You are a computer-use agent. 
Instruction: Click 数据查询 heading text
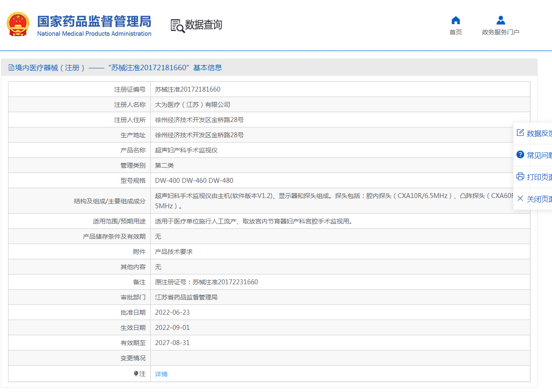[x=204, y=25]
